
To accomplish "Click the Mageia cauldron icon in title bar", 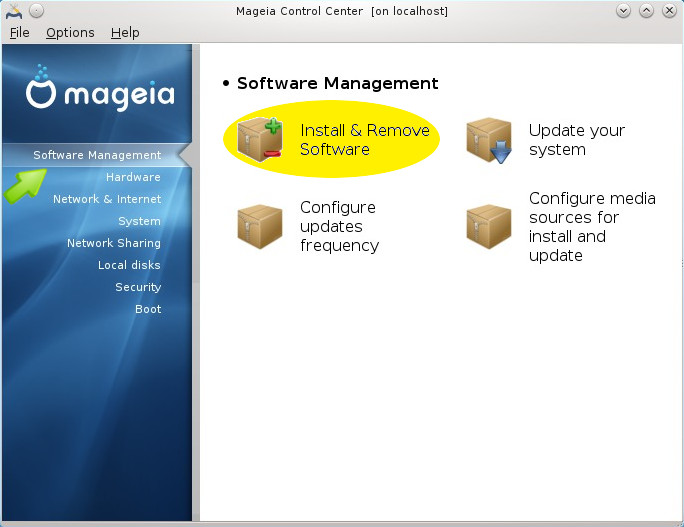I will tap(14, 11).
